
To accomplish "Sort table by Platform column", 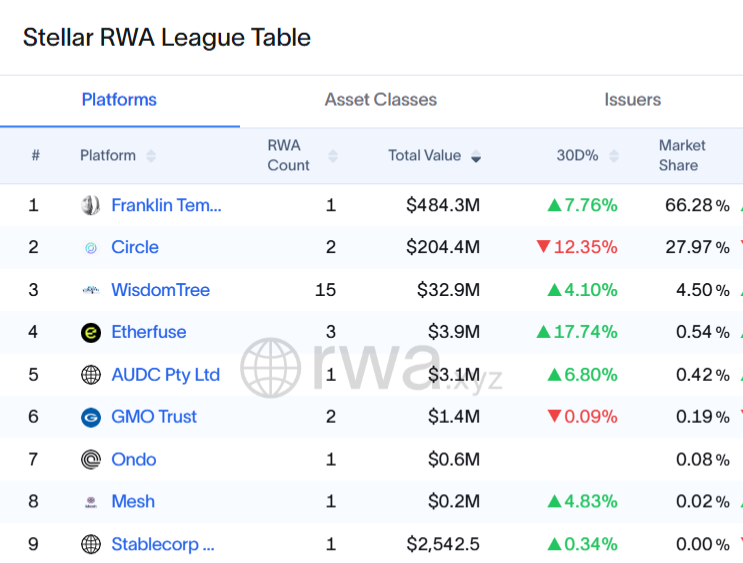I will pyautogui.click(x=151, y=156).
